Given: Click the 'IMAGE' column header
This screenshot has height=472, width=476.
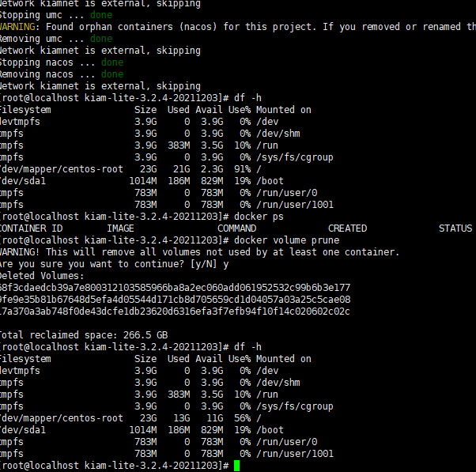Looking at the screenshot, I should 120,228.
